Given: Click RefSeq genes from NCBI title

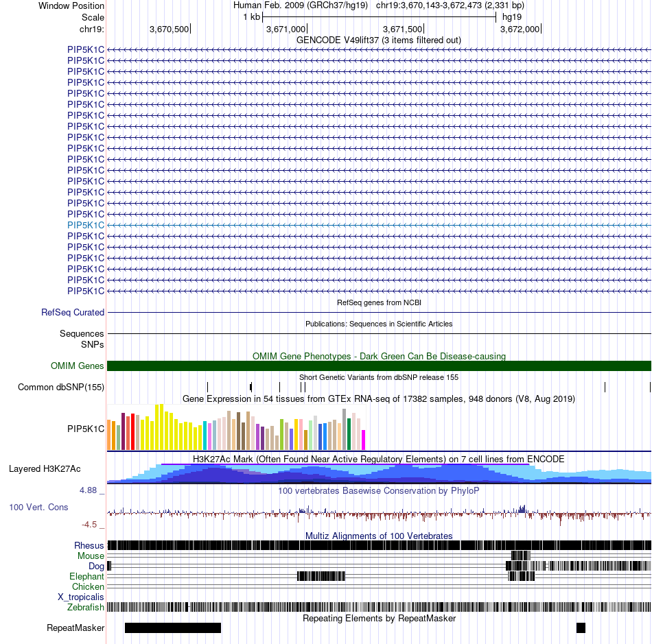Looking at the screenshot, I should coord(379,302).
